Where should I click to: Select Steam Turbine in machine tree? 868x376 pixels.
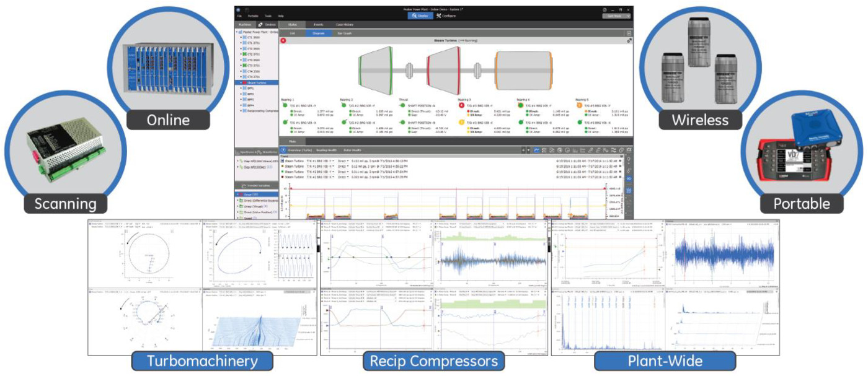tap(257, 82)
